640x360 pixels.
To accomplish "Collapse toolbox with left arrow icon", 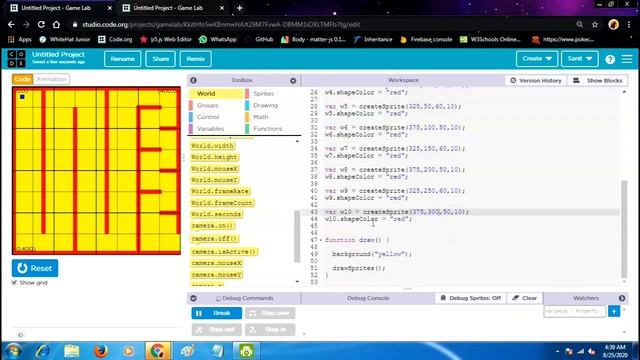I will [x=193, y=80].
